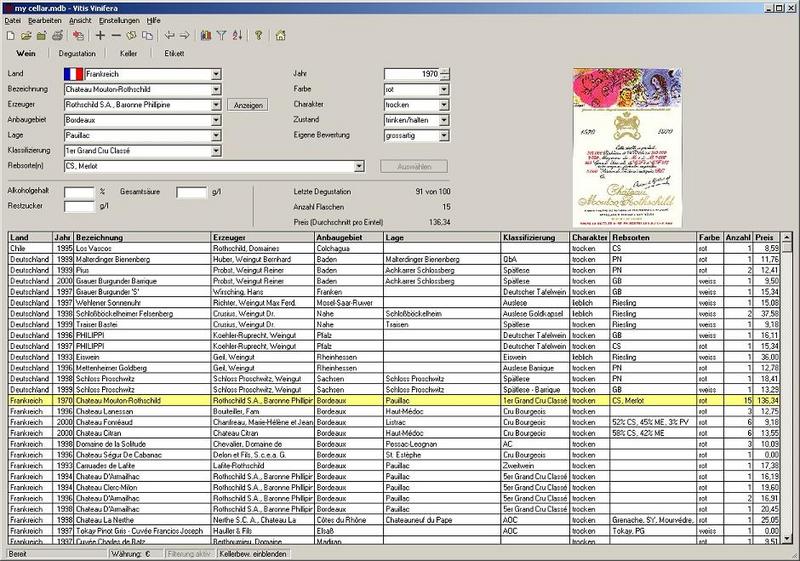This screenshot has width=800, height=561.
Task: Select the Chateau Lanessan row
Action: 394,411
